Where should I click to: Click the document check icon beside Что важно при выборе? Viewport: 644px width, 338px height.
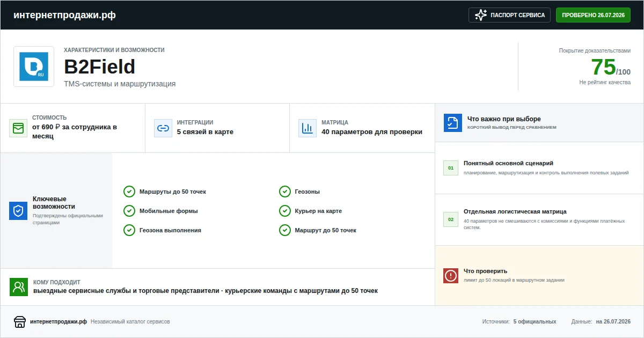tap(453, 123)
